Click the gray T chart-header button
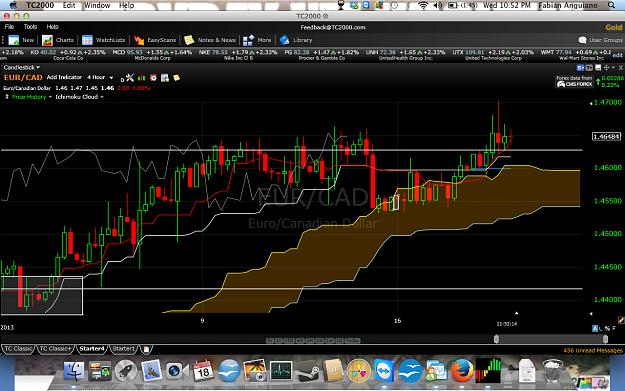The height and width of the screenshot is (391, 625). pos(589,68)
